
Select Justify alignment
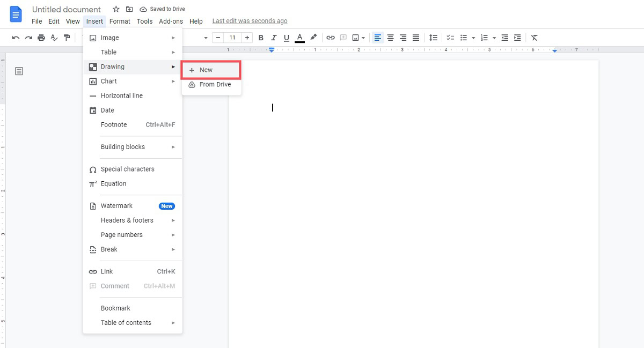click(416, 38)
